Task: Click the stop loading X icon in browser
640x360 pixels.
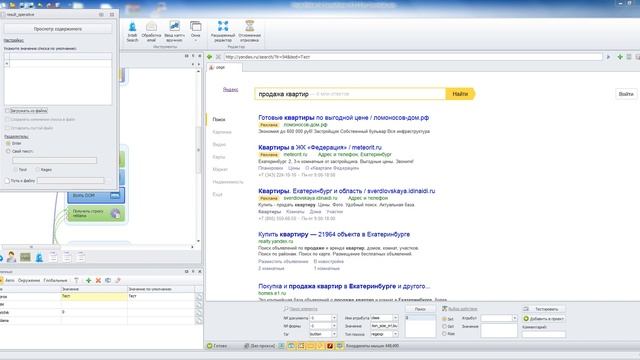Action: coord(218,57)
